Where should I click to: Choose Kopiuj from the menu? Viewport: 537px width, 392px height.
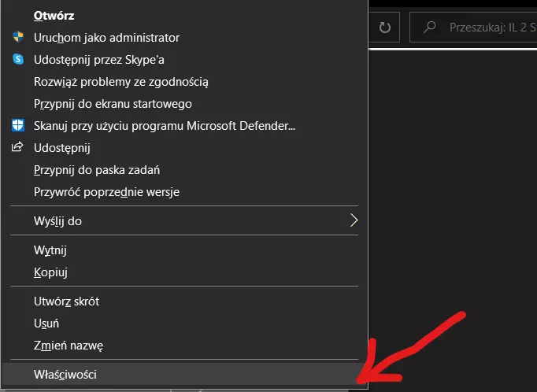click(50, 272)
